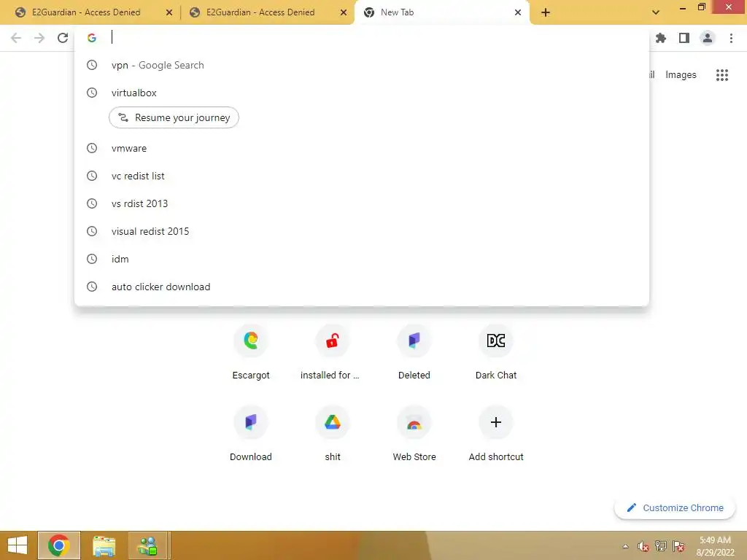Viewport: 747px width, 560px height.
Task: Pick the 'vc redist list' suggestion
Action: (x=362, y=176)
